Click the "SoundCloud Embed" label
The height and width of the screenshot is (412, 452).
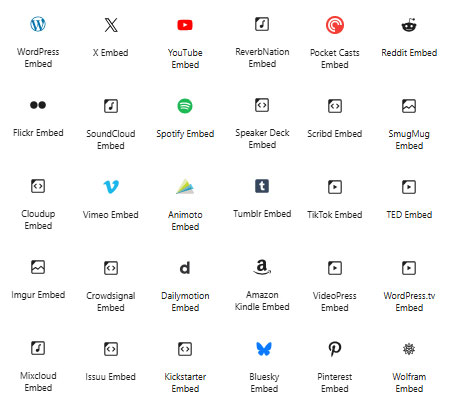pyautogui.click(x=111, y=140)
